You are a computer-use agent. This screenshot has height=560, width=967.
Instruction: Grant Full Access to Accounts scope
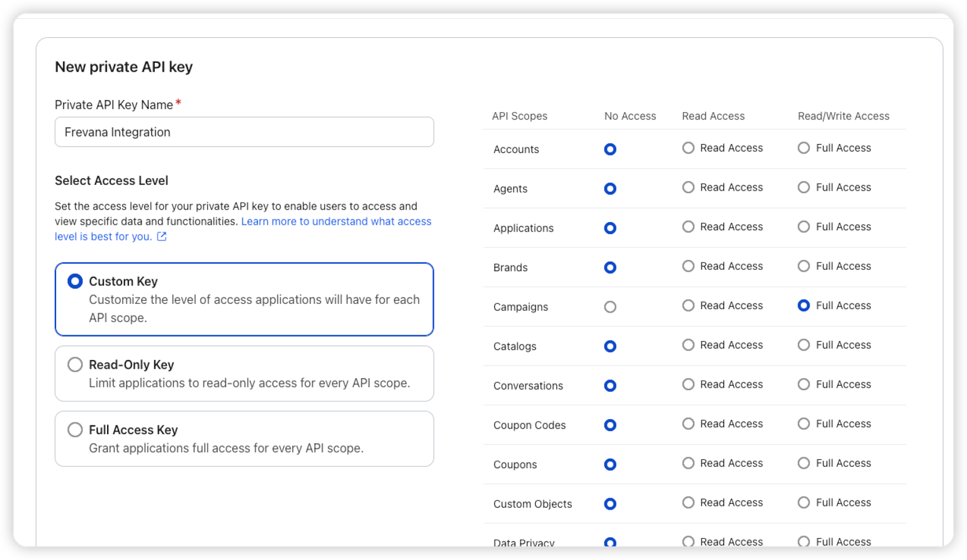tap(804, 148)
